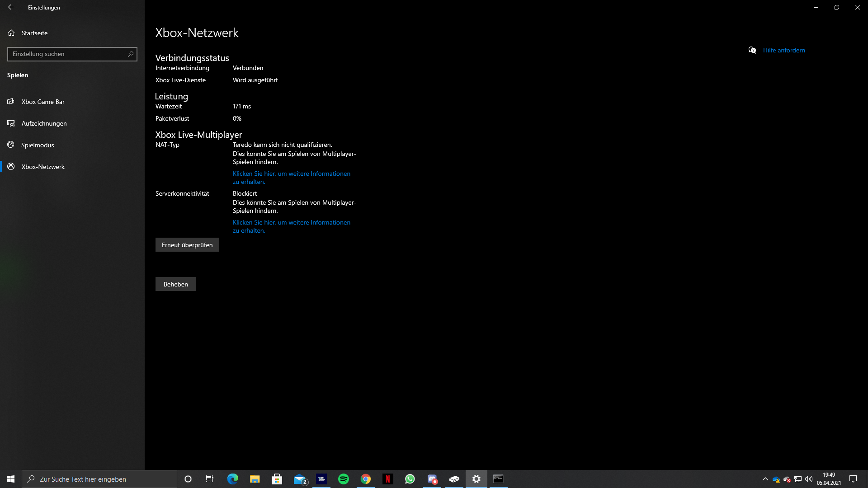The width and height of the screenshot is (868, 488).
Task: Open the volume control tray icon
Action: [x=809, y=479]
